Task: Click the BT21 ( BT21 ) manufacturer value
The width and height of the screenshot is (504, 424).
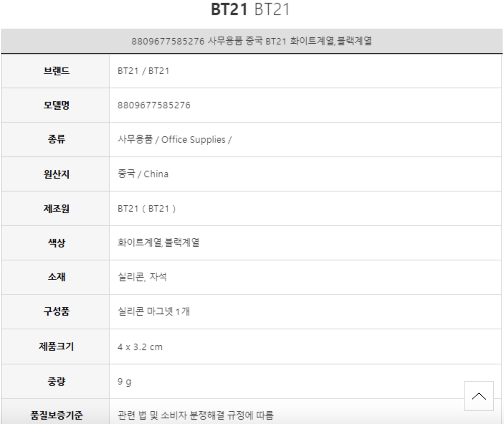Action: (147, 208)
